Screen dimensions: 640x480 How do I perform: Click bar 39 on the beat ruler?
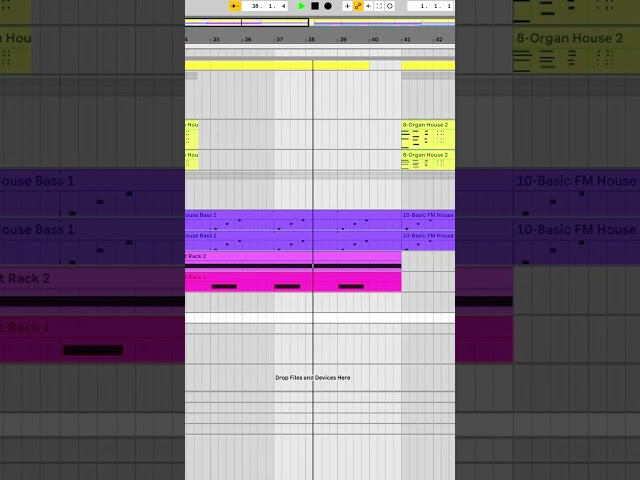click(x=343, y=40)
